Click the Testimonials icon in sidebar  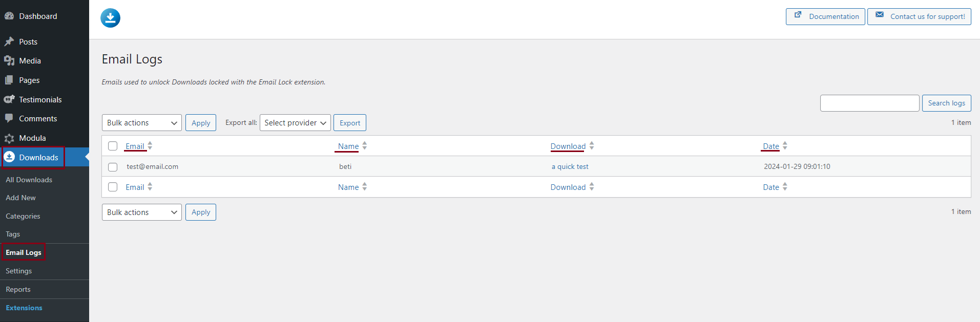tap(9, 99)
